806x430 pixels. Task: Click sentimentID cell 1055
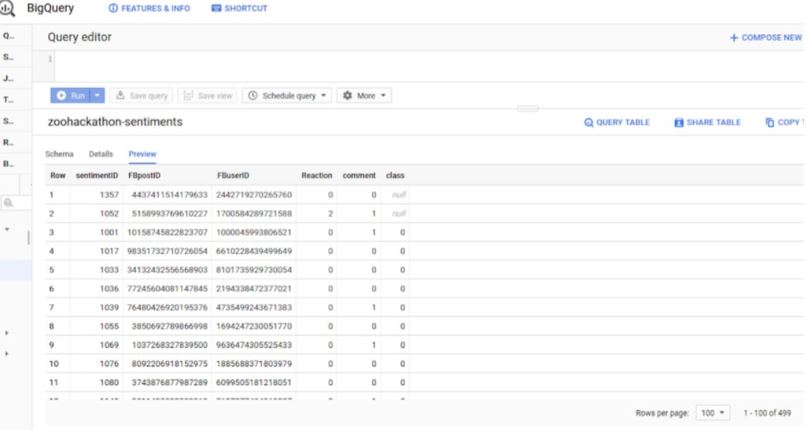pos(109,326)
